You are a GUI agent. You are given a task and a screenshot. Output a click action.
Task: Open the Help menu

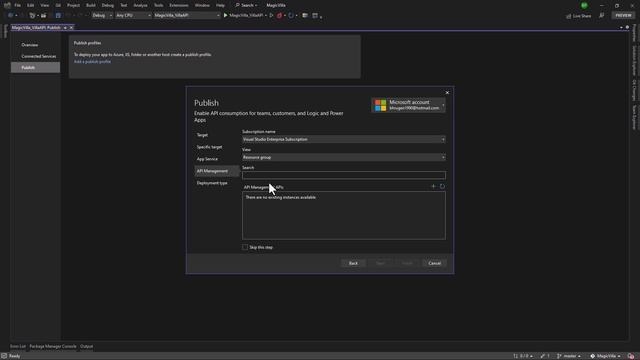point(220,5)
